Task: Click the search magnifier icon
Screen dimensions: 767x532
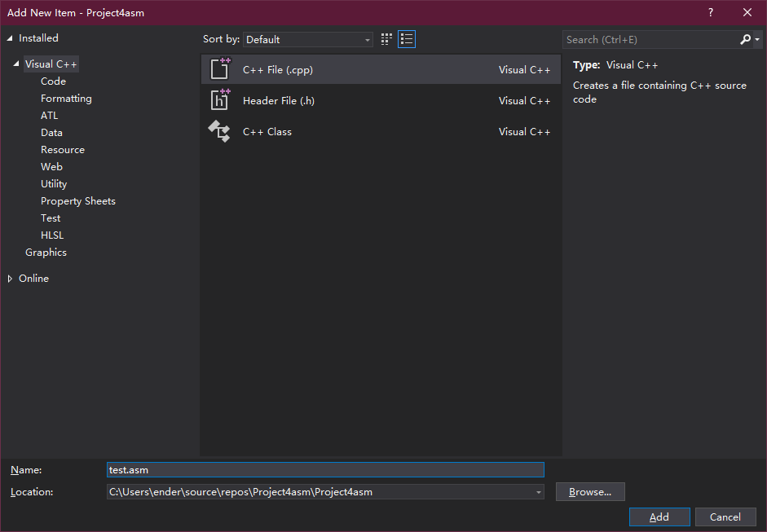Action: 746,39
